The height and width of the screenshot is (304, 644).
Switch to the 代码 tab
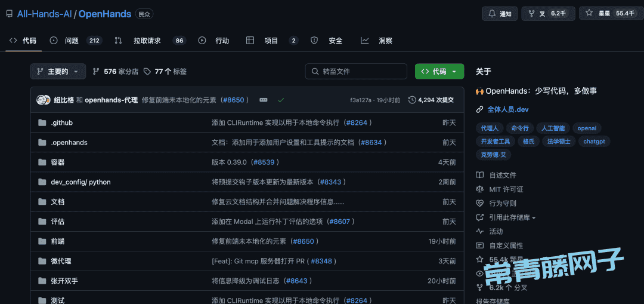coord(23,40)
